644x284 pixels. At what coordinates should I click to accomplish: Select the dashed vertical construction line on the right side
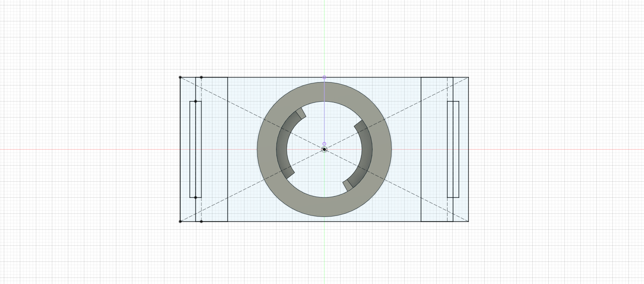point(447,149)
